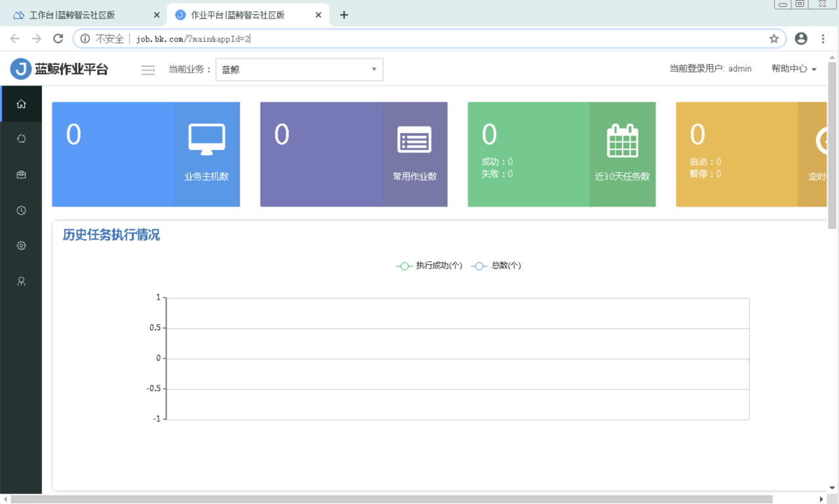Toggle the 执行成功(个) legend series
Screen dimensions: 839x504
(430, 265)
